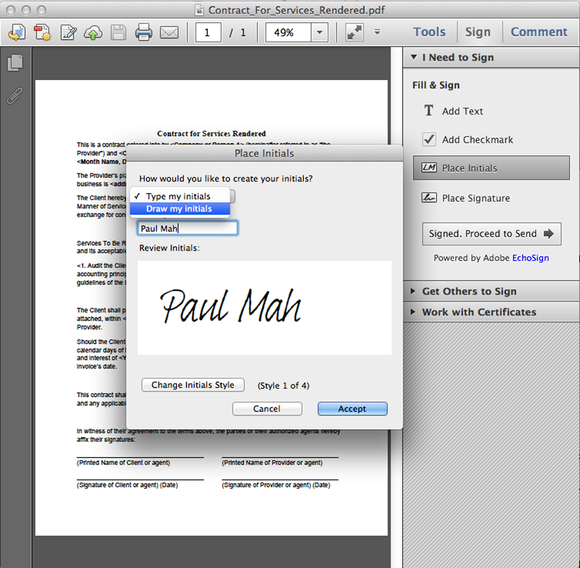Select the Add Text tool

tap(453, 111)
